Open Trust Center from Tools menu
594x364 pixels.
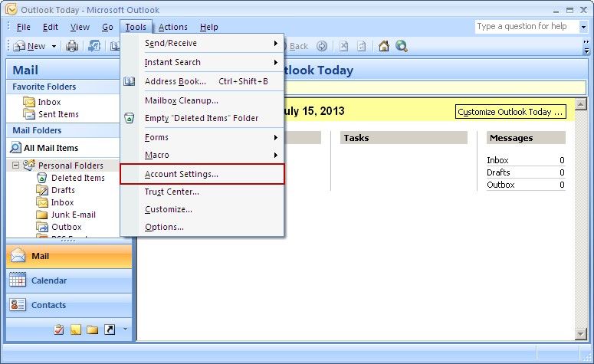tap(202, 192)
